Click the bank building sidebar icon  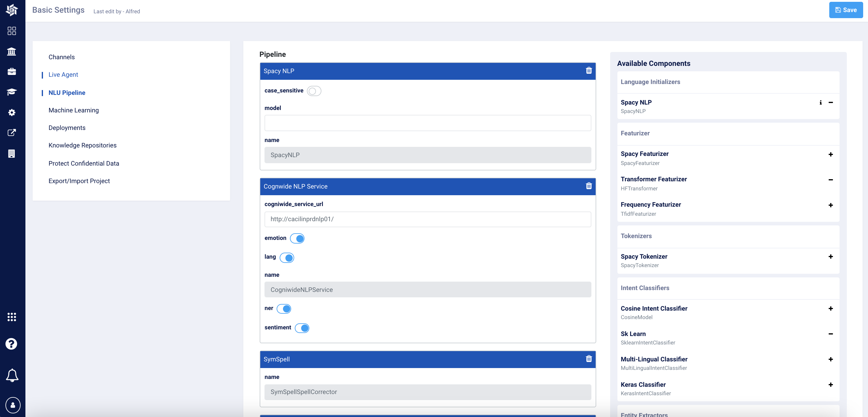[x=12, y=51]
